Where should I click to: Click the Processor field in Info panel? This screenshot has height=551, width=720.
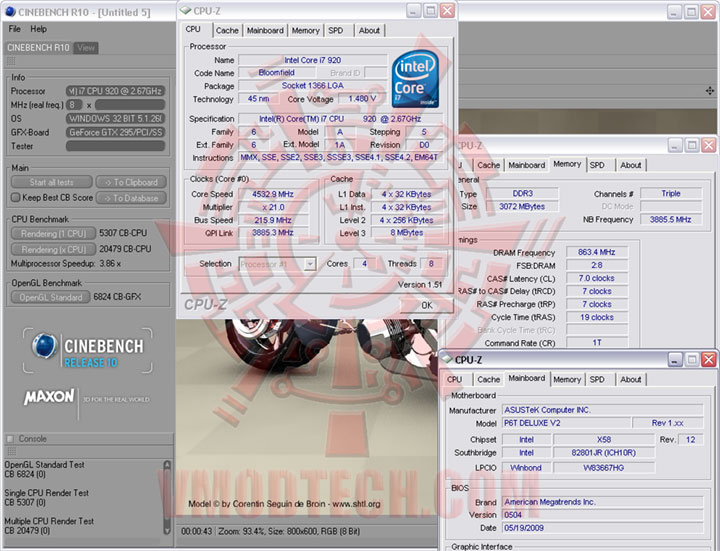tap(115, 91)
